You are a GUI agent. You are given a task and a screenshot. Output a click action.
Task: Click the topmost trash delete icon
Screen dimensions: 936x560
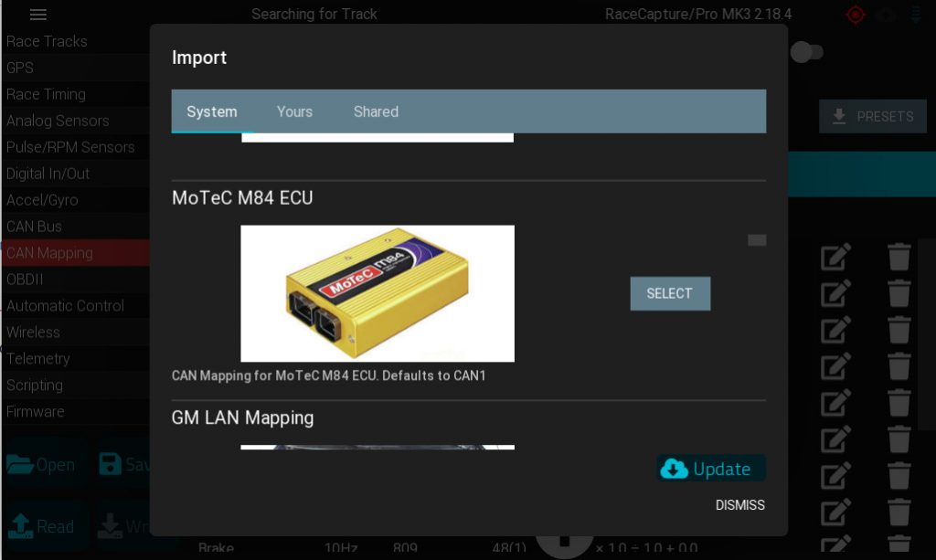[x=899, y=257]
